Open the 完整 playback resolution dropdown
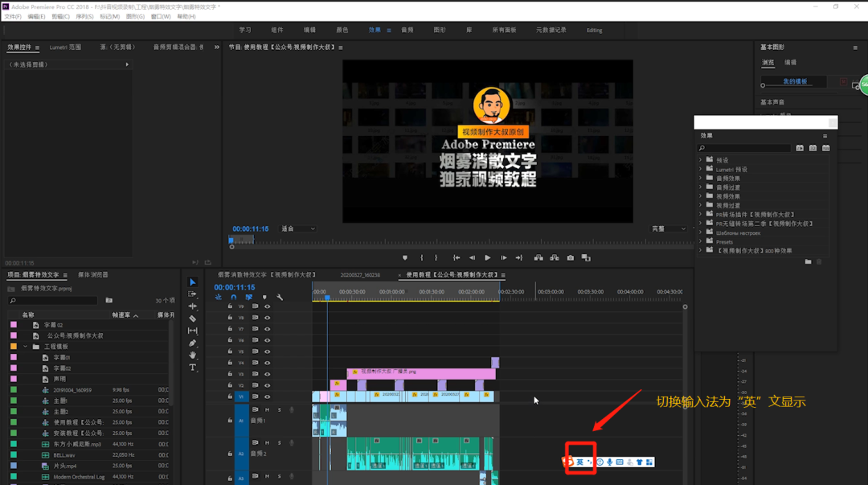 tap(669, 229)
